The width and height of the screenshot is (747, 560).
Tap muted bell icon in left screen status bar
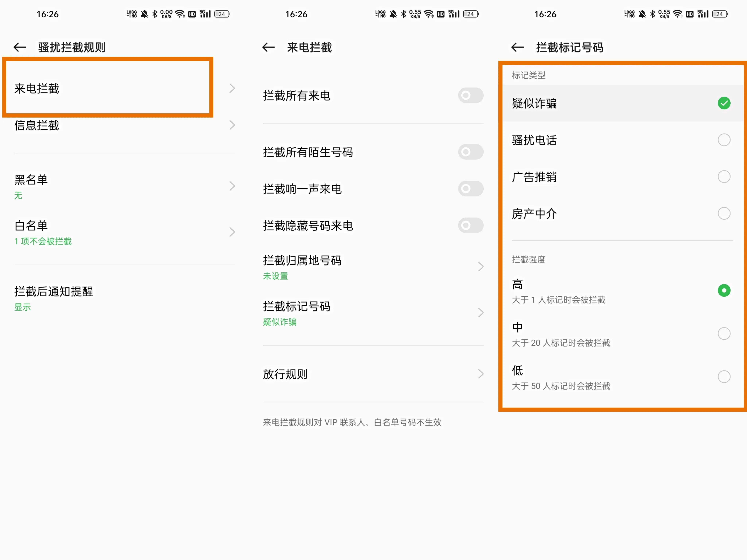coord(145,14)
